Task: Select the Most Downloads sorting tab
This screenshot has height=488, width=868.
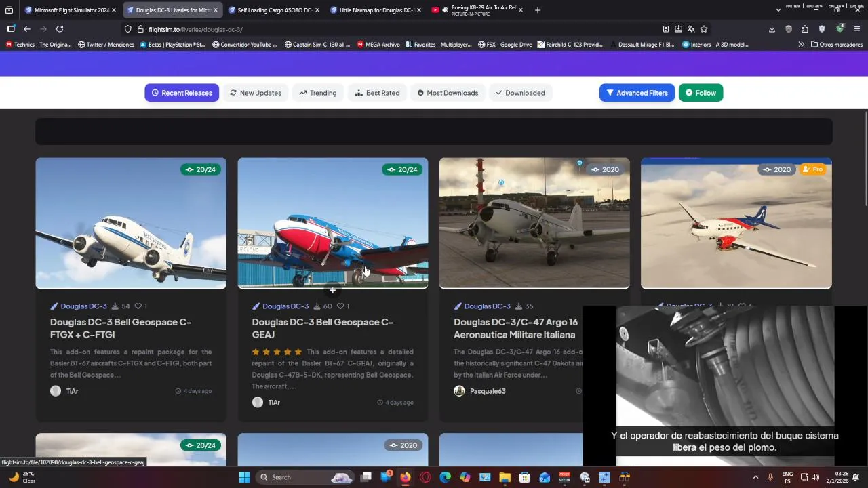Action: click(448, 93)
